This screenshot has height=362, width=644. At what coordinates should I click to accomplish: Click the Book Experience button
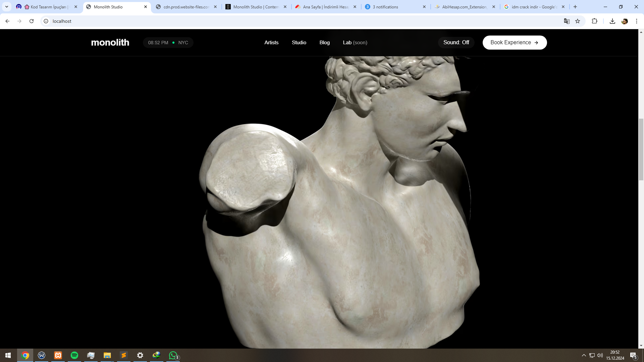514,43
